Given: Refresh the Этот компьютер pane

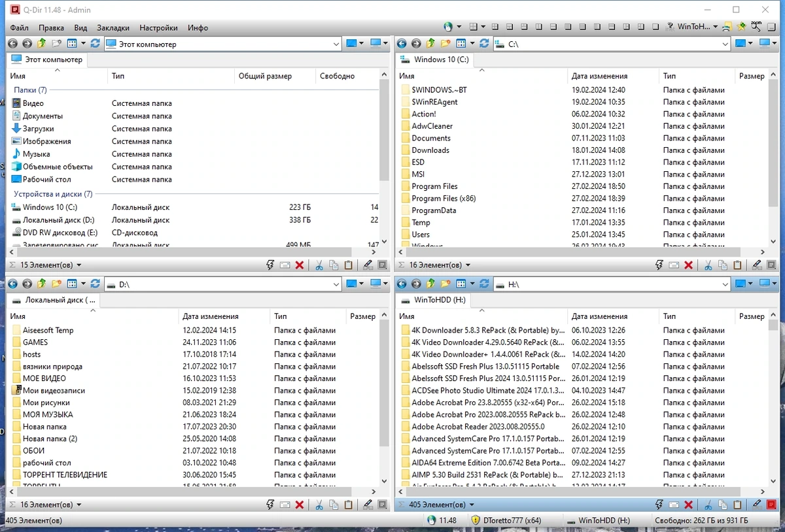Looking at the screenshot, I should click(x=96, y=44).
